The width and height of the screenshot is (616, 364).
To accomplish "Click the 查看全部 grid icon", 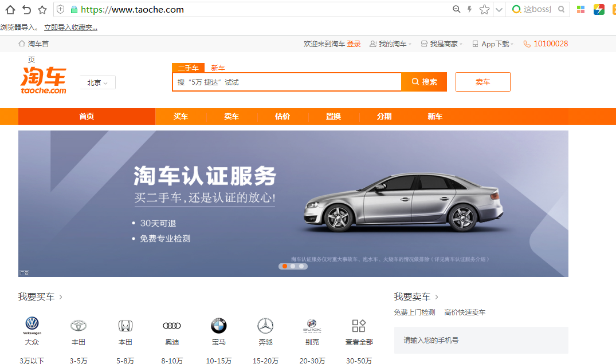I will coord(359,326).
